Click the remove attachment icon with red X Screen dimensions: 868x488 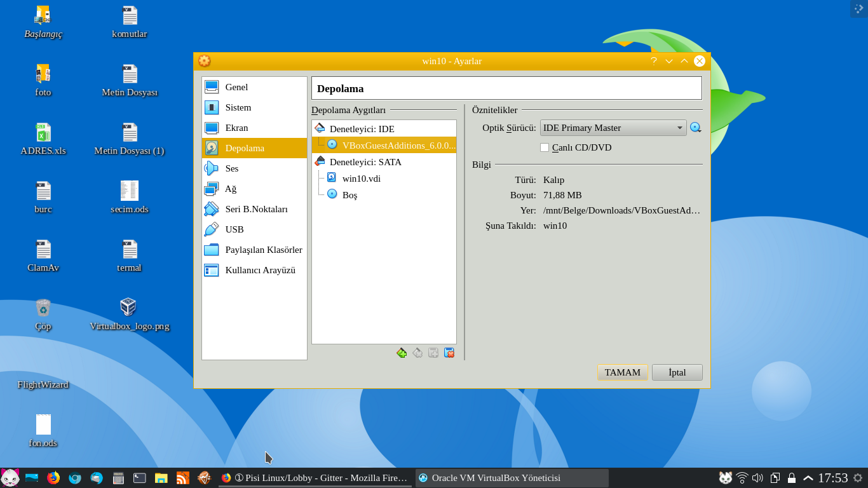pyautogui.click(x=449, y=353)
